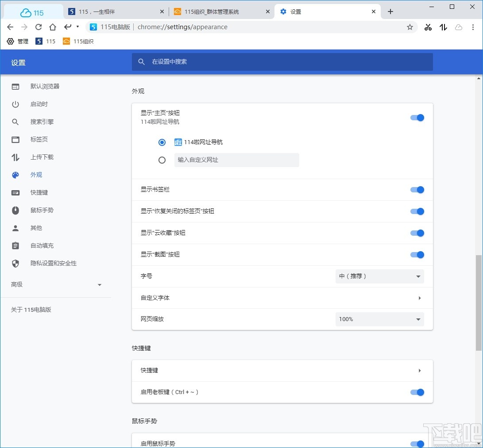This screenshot has height=448, width=483.
Task: Click the 输入自定义网址 field
Action: [x=236, y=160]
